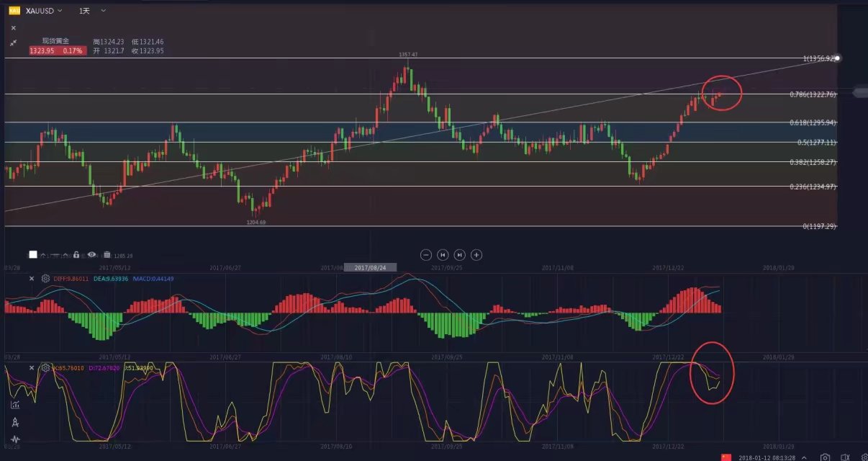Screen dimensions: 868x461
Task: Click the China flag icon in status bar
Action: click(x=726, y=457)
